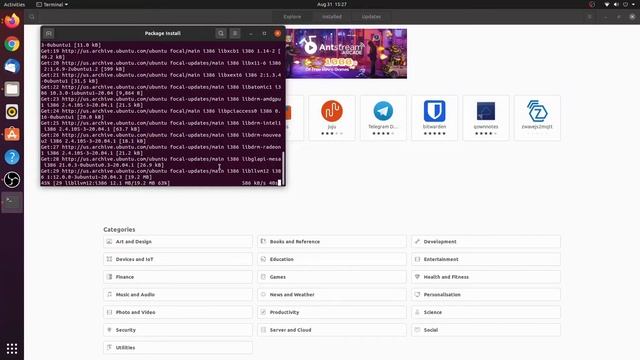
Task: Click the power icon in top bar
Action: (626, 4)
